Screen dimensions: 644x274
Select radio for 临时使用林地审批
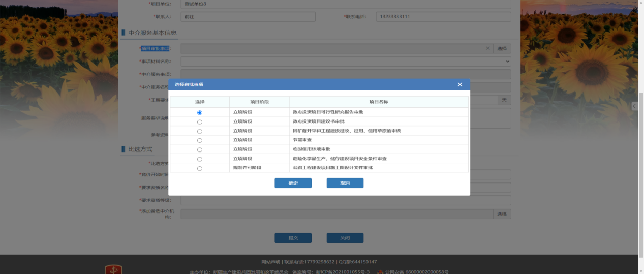199,150
